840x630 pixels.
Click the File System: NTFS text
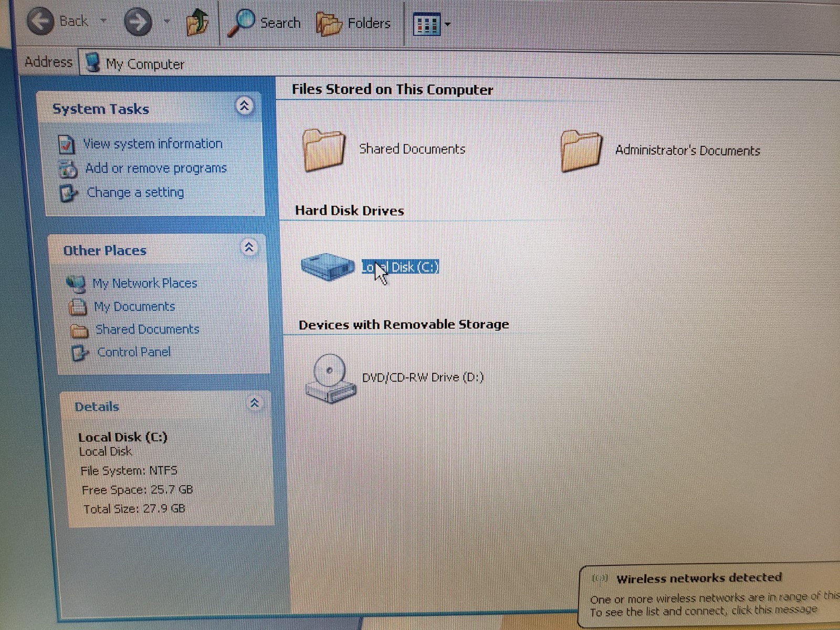coord(129,470)
